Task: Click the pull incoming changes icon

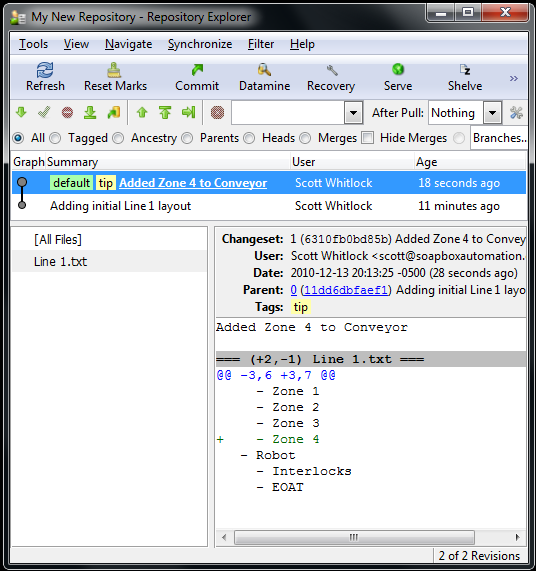Action: pos(90,112)
